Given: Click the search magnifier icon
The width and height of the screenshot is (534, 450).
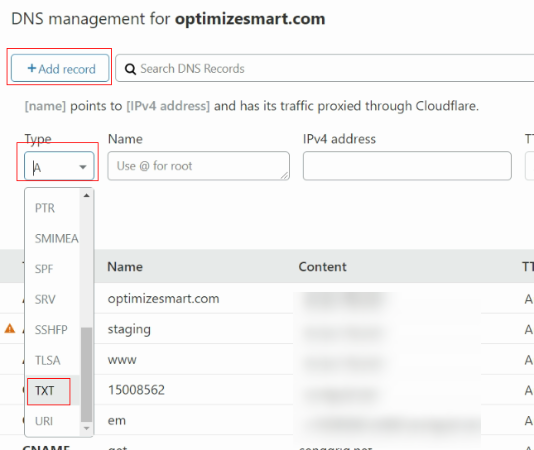Looking at the screenshot, I should tap(130, 69).
